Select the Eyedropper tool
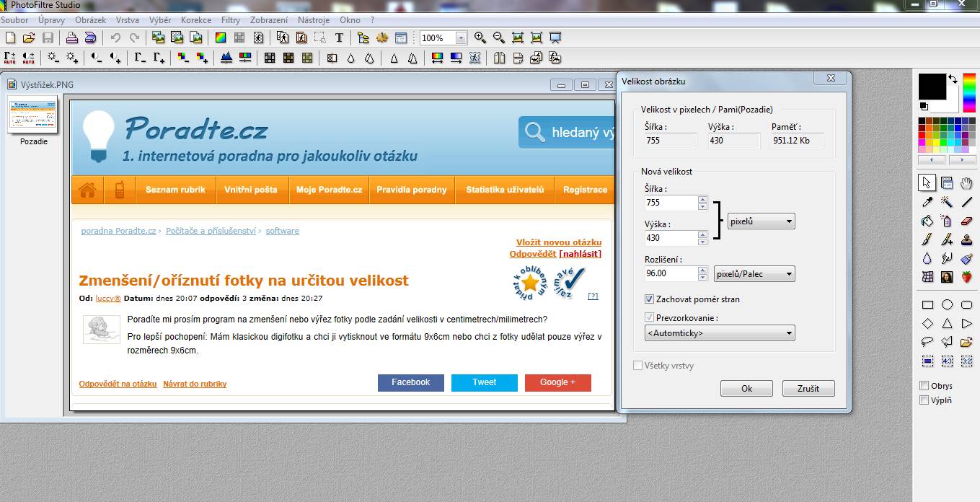 click(x=927, y=202)
